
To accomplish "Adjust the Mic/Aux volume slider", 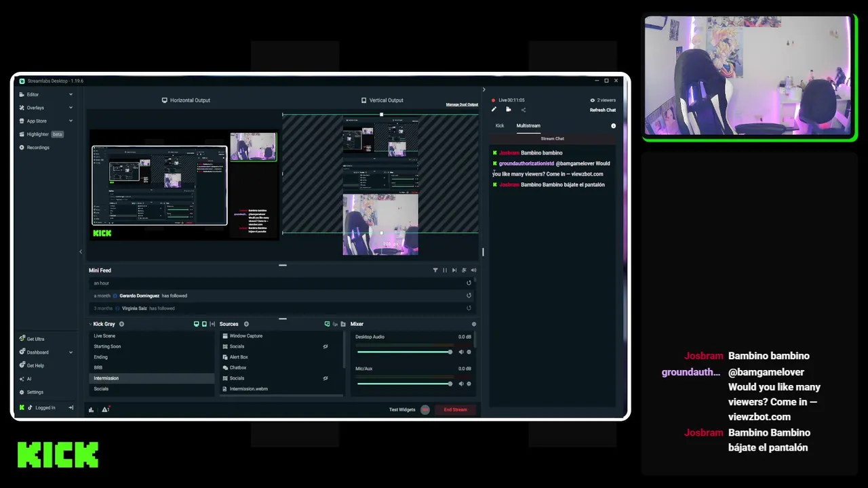I will click(x=404, y=384).
